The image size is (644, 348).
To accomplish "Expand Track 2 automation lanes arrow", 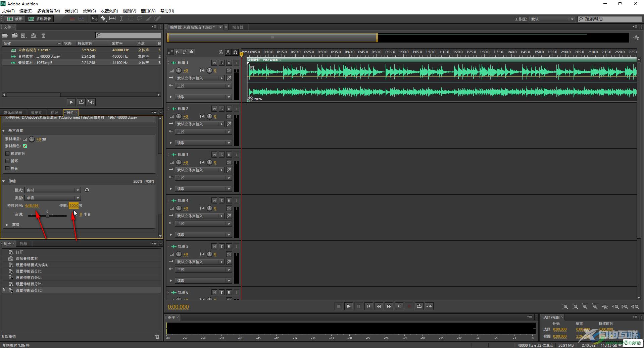I will point(171,143).
